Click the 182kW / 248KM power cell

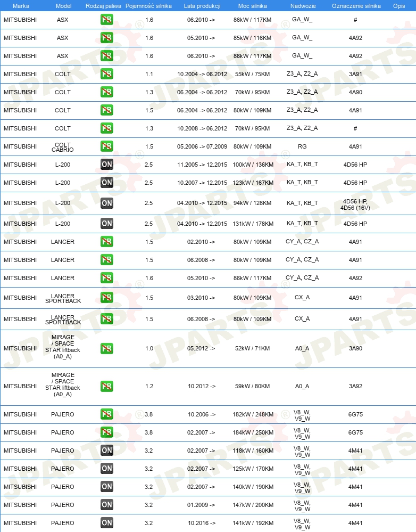click(x=253, y=414)
